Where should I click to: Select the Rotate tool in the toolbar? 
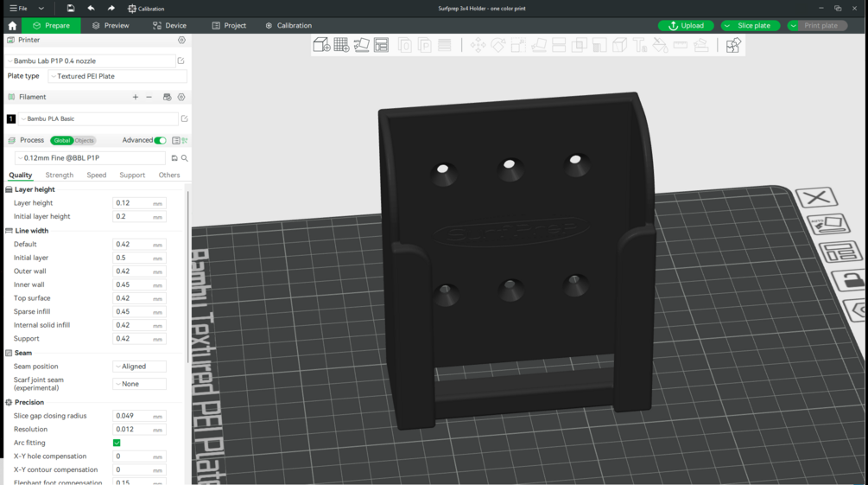tap(498, 45)
